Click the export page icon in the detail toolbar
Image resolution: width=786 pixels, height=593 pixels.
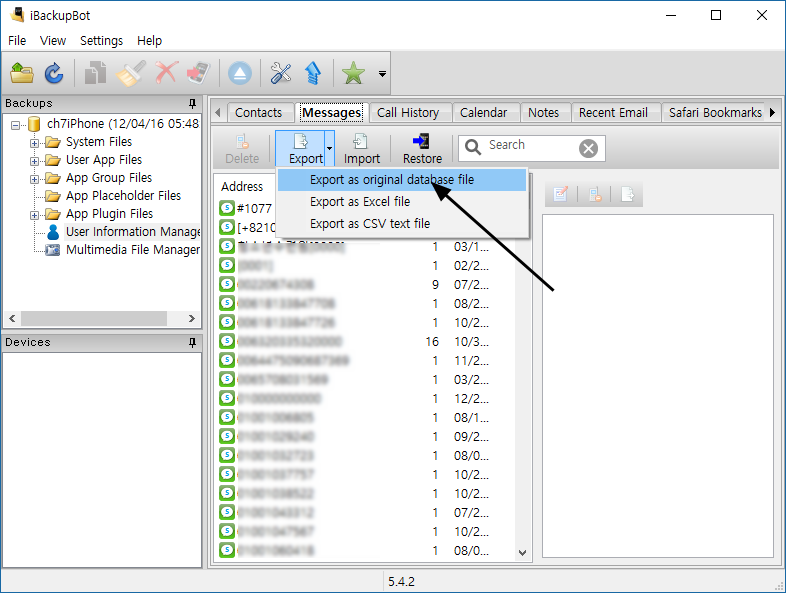click(x=628, y=194)
